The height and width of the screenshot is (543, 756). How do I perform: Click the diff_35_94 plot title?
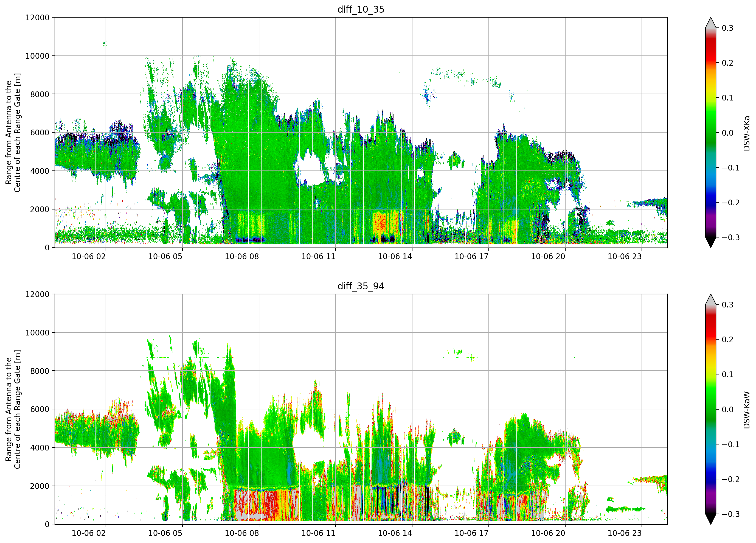361,286
